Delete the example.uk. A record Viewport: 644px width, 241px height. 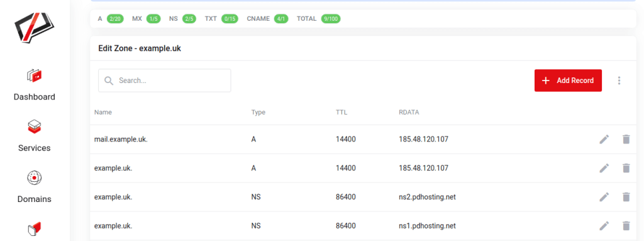[626, 168]
